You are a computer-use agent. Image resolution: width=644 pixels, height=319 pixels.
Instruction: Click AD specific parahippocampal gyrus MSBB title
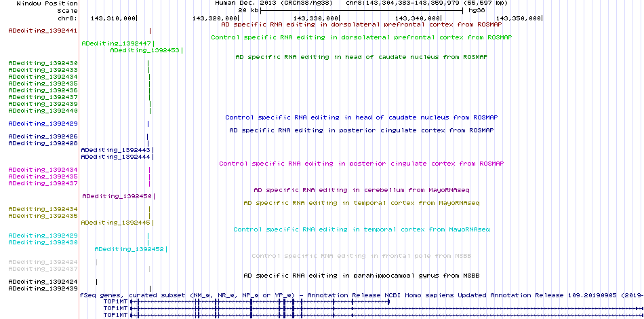[361, 276]
